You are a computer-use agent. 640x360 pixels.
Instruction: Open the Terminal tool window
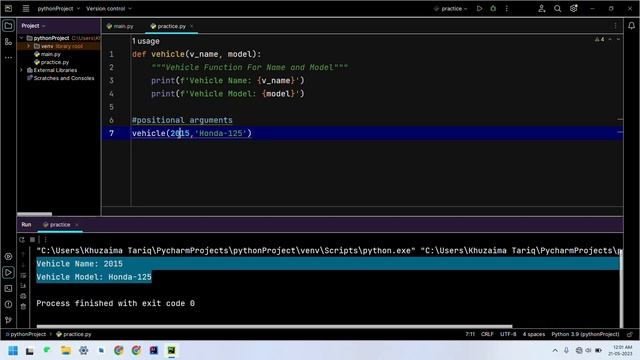[x=8, y=288]
